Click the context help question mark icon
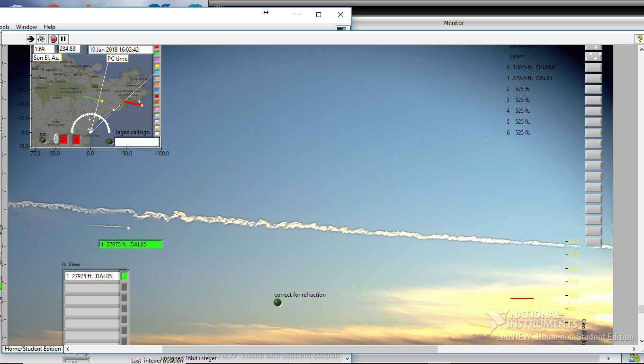Image resolution: width=644 pixels, height=364 pixels. (639, 39)
